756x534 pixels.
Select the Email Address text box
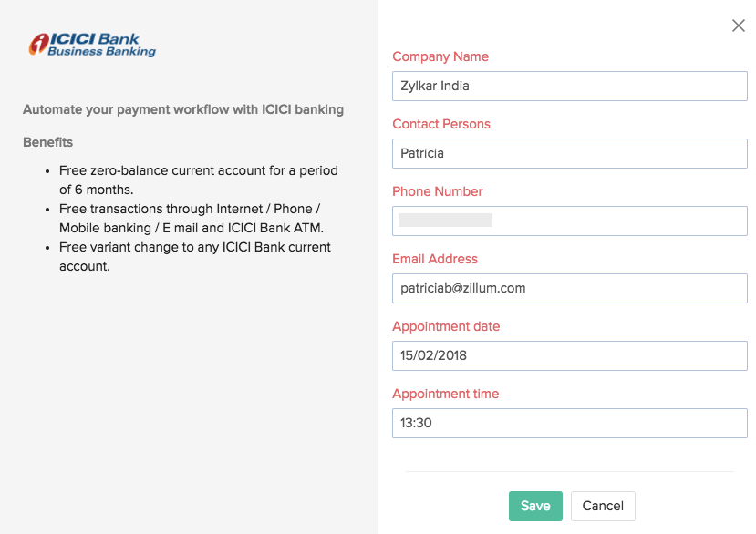pos(569,288)
